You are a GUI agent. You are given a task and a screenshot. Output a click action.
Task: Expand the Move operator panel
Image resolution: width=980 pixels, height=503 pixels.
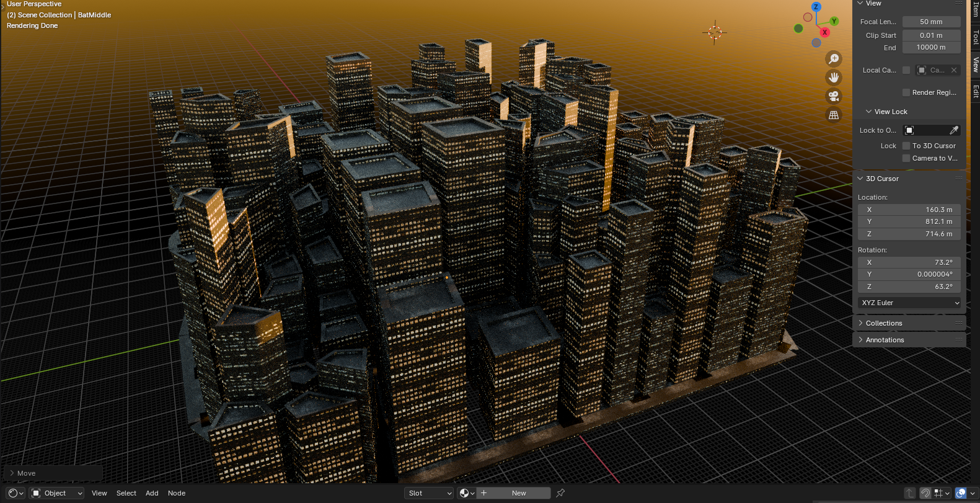pos(26,473)
